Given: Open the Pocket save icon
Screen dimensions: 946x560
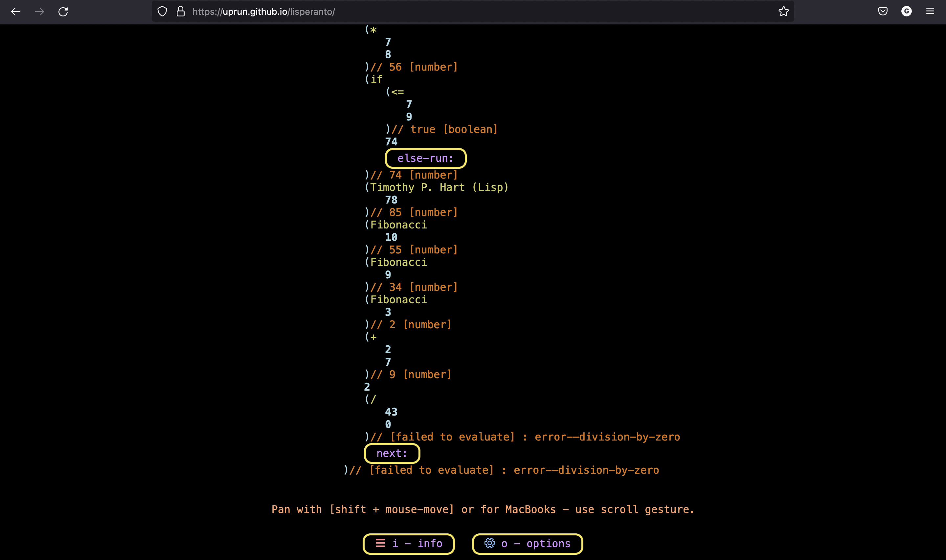Looking at the screenshot, I should [x=883, y=12].
